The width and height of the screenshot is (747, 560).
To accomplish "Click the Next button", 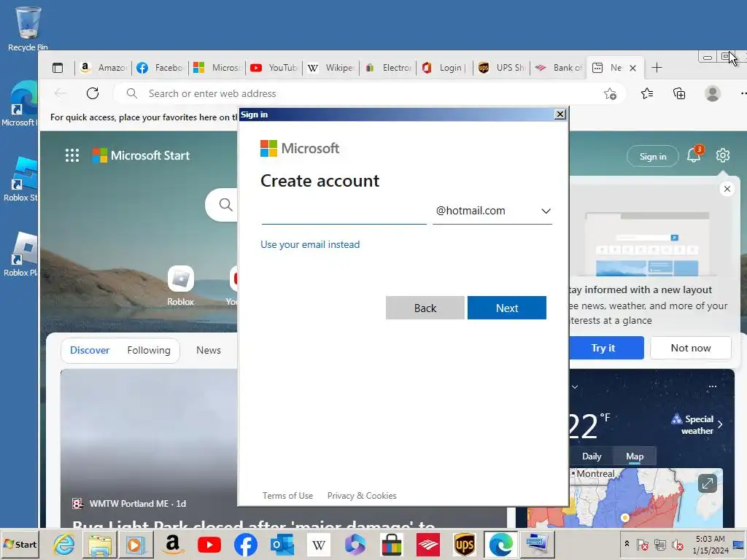I will pyautogui.click(x=507, y=308).
